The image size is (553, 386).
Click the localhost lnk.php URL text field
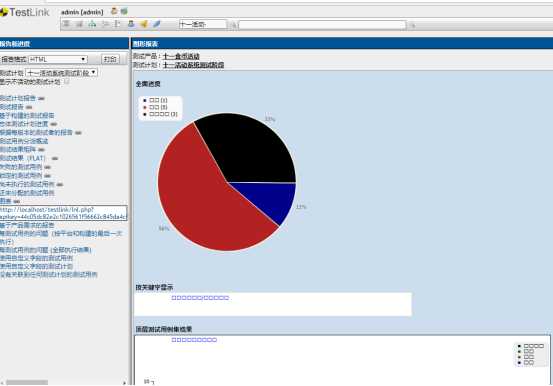63,213
